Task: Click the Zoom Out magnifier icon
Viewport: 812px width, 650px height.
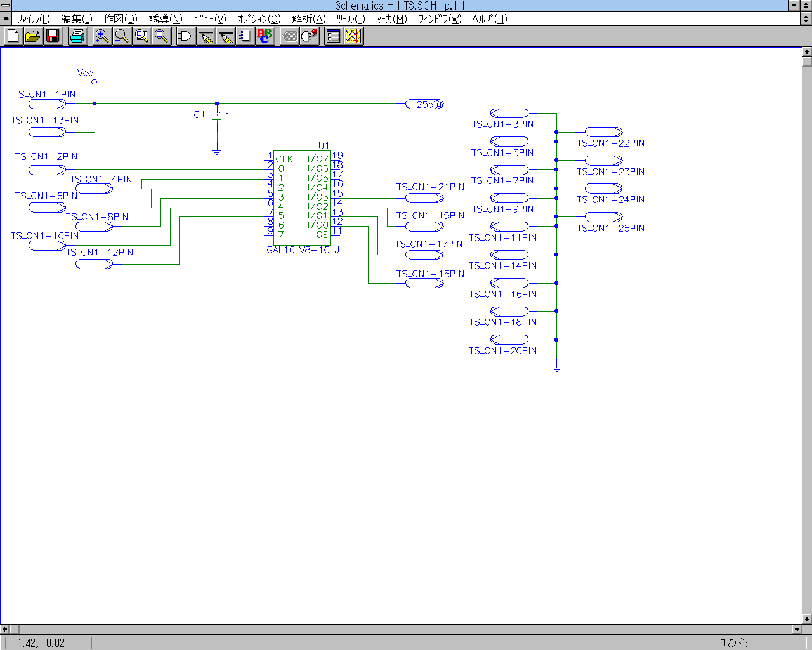Action: (122, 36)
